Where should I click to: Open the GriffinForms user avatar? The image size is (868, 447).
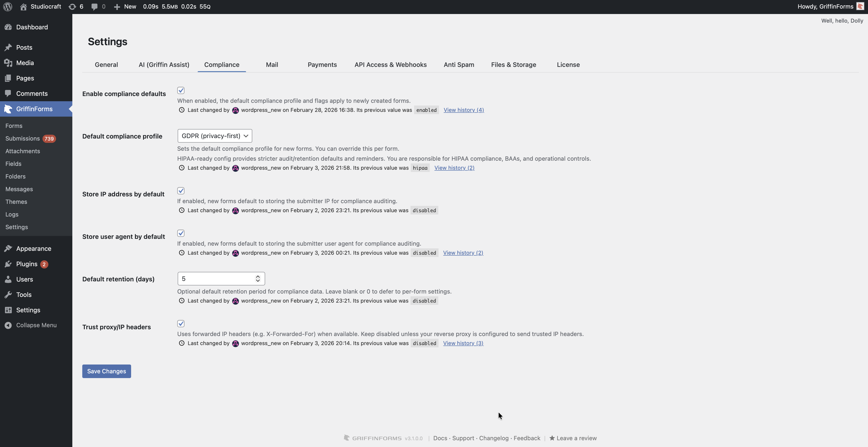pos(860,7)
